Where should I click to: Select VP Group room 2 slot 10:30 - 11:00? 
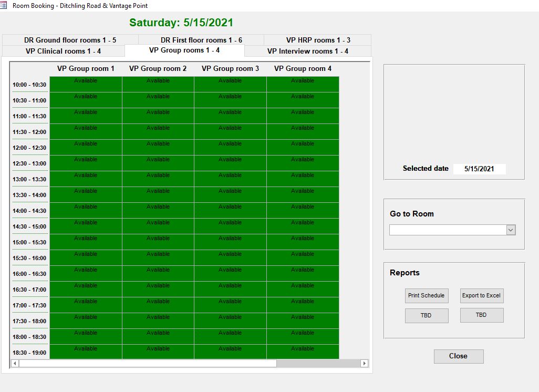click(158, 100)
